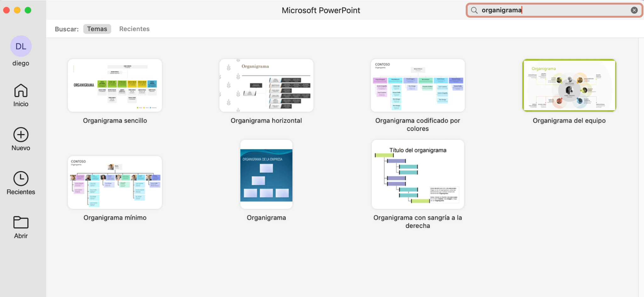644x297 pixels.
Task: Click the 'Organigrama sencillo' label
Action: pos(115,121)
